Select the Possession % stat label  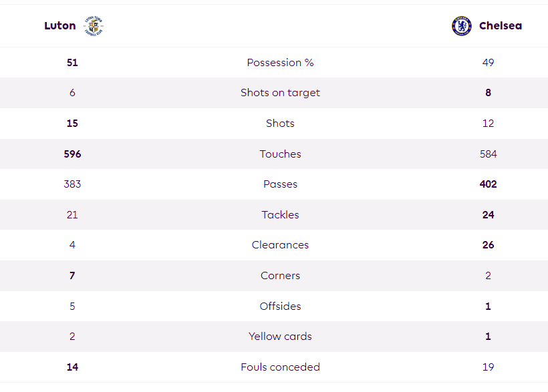(280, 63)
